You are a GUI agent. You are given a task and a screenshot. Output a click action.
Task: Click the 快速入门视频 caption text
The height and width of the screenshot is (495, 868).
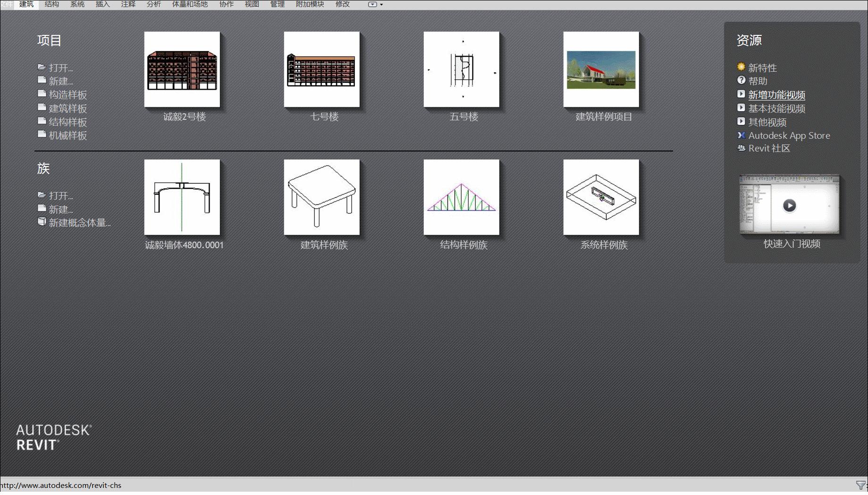point(792,244)
